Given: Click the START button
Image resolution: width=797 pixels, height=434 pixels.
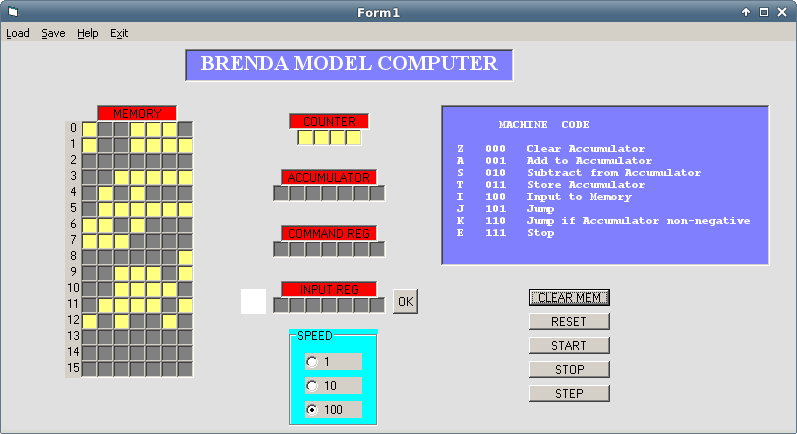Looking at the screenshot, I should click(x=569, y=345).
